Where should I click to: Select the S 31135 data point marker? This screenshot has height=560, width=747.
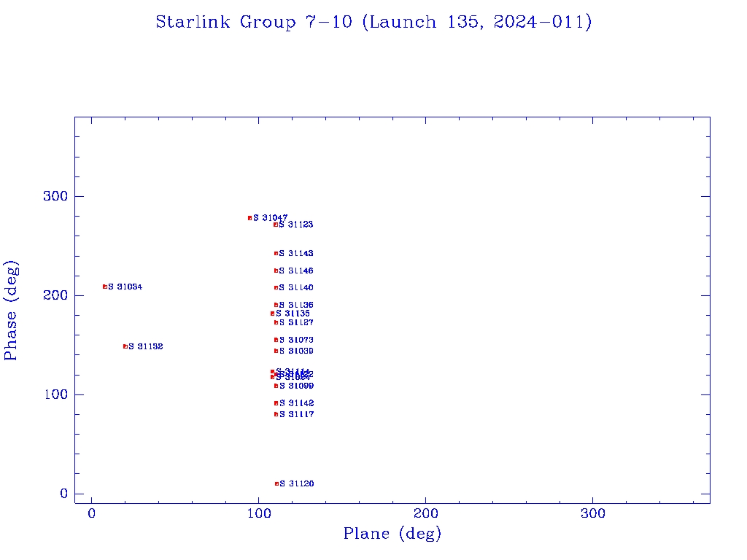(x=273, y=314)
